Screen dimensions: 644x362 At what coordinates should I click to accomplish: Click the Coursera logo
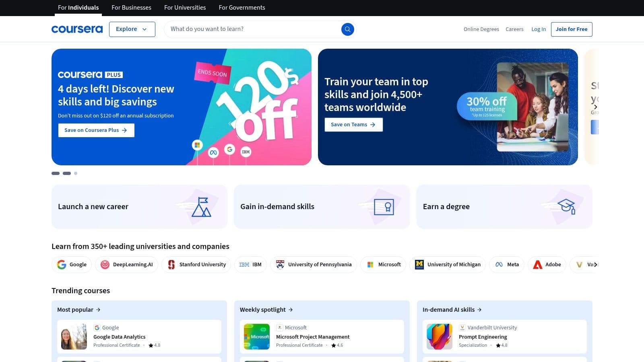click(x=77, y=29)
